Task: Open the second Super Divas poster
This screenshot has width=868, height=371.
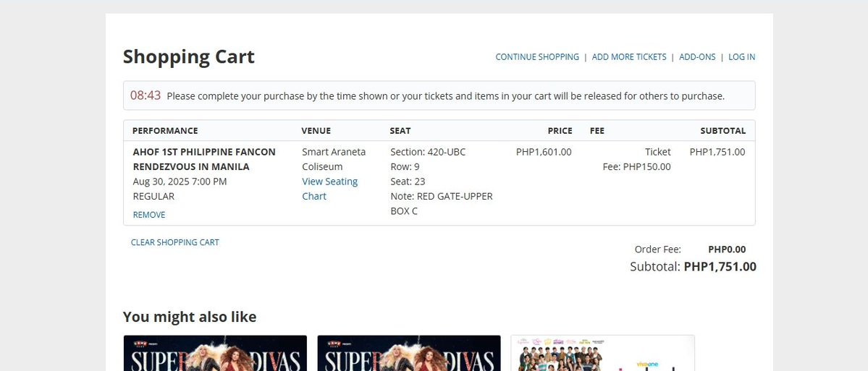Action: [x=408, y=353]
